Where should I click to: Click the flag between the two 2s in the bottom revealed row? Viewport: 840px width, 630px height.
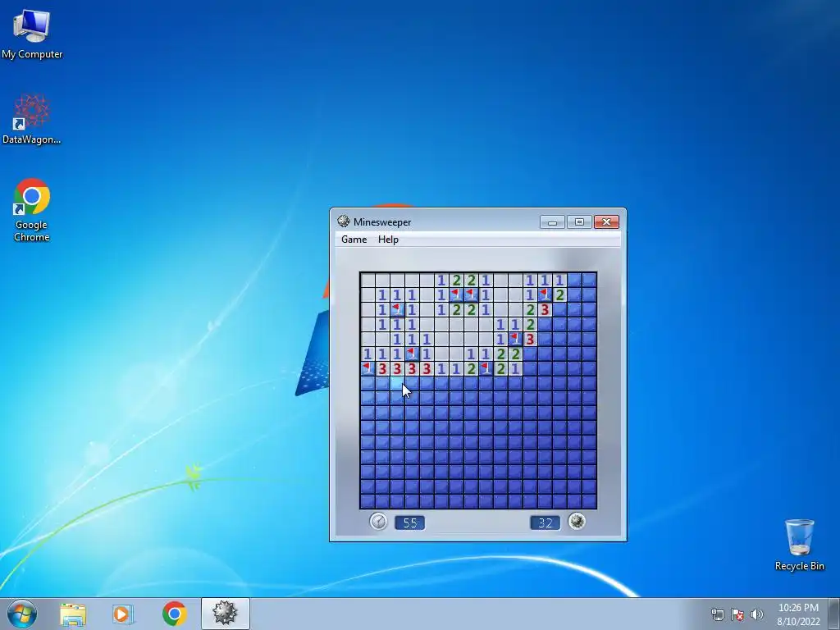coord(486,368)
